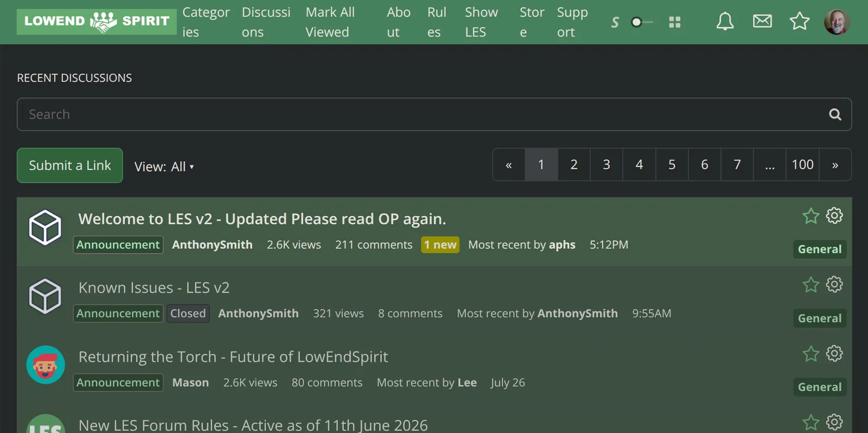Click the Submit a Link button

70,165
